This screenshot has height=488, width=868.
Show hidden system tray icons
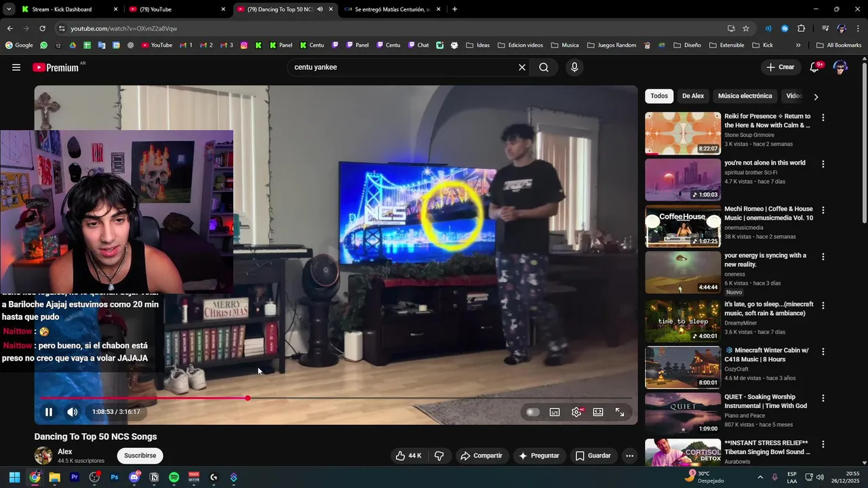click(x=760, y=477)
